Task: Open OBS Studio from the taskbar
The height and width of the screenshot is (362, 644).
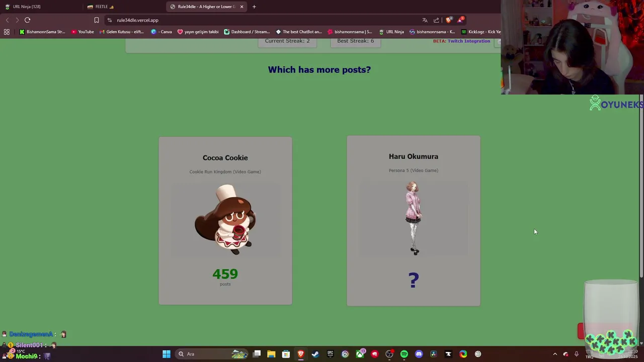Action: [x=389, y=354]
